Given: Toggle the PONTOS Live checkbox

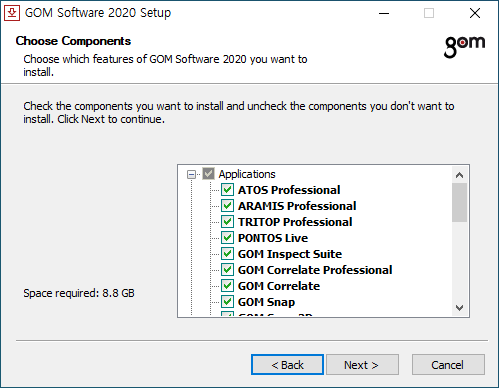Looking at the screenshot, I should point(228,238).
